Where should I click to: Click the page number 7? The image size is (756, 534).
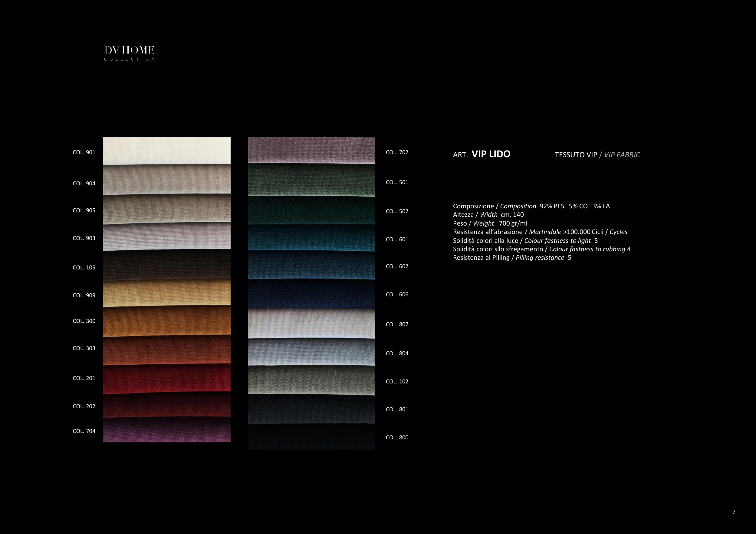point(733,512)
